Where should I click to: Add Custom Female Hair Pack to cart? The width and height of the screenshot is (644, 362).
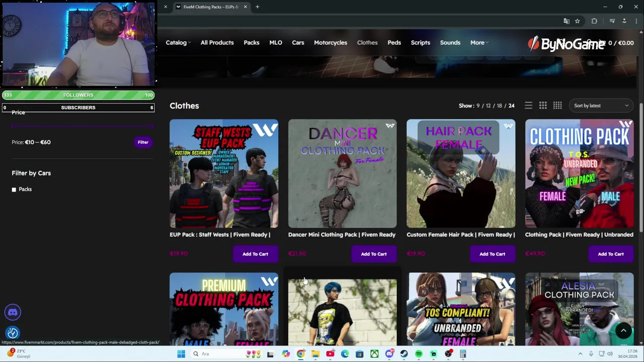click(492, 254)
